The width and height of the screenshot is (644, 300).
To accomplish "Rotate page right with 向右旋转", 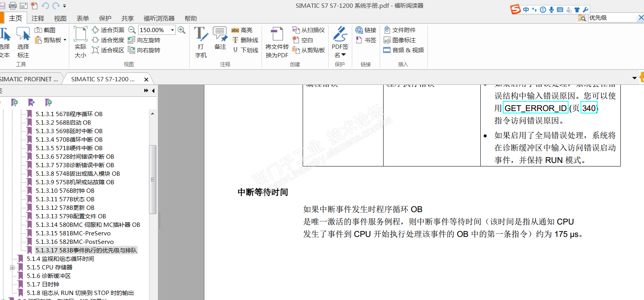I will (145, 50).
